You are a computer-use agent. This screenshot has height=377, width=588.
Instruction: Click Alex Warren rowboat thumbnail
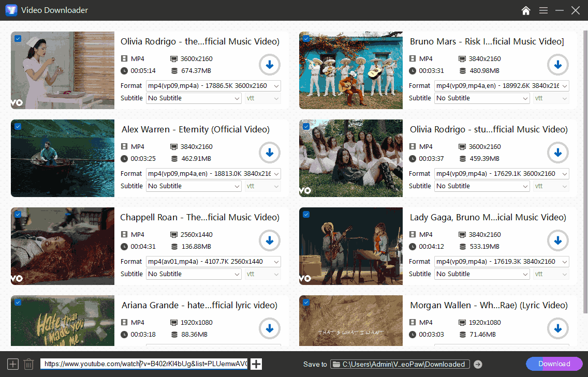tap(63, 158)
